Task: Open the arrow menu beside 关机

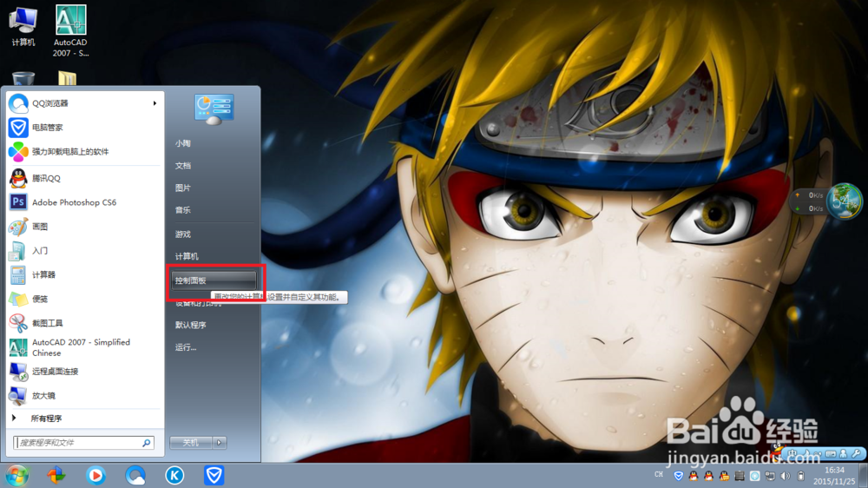Action: 220,443
